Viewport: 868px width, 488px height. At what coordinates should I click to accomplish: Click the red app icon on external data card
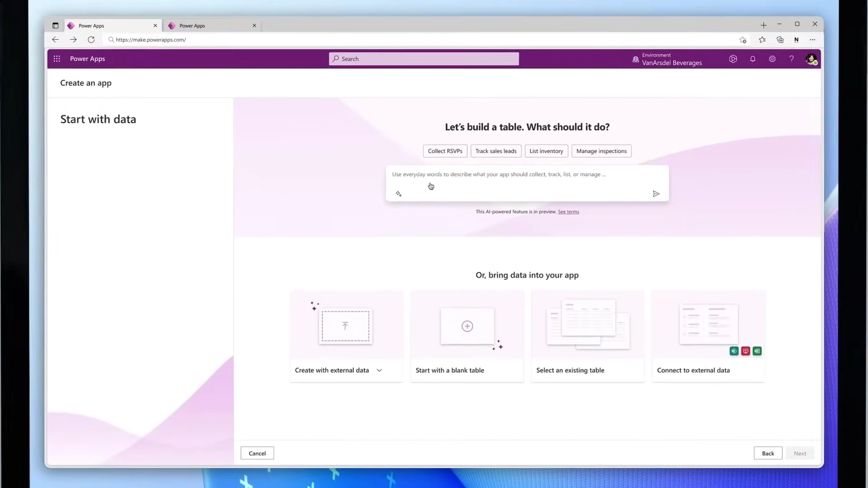(745, 351)
